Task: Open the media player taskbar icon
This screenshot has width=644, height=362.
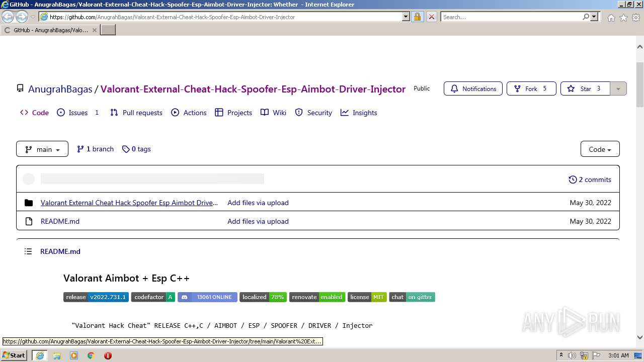Action: [x=74, y=355]
